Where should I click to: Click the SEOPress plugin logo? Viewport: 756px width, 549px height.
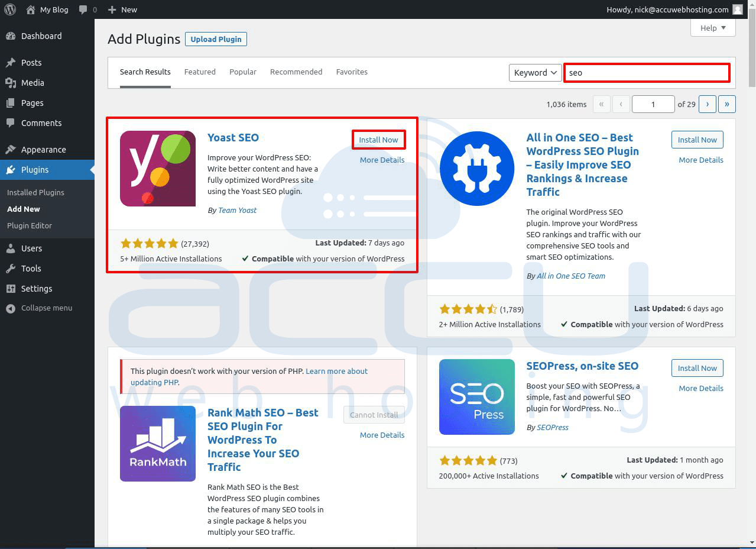(x=477, y=397)
